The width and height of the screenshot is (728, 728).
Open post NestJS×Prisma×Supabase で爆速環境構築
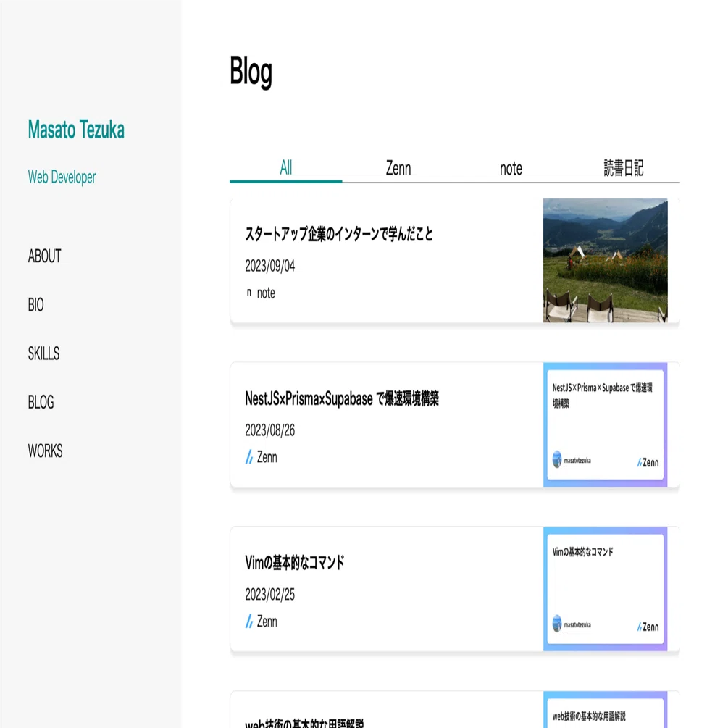(342, 398)
